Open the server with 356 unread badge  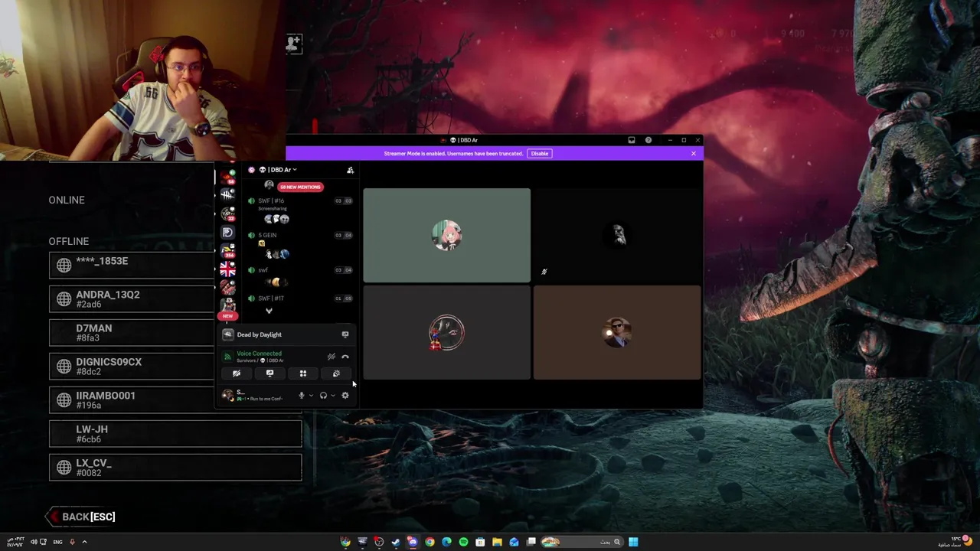227,250
